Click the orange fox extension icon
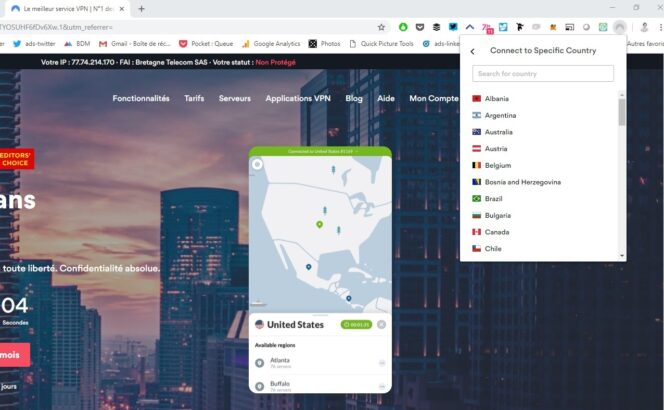 click(x=553, y=27)
